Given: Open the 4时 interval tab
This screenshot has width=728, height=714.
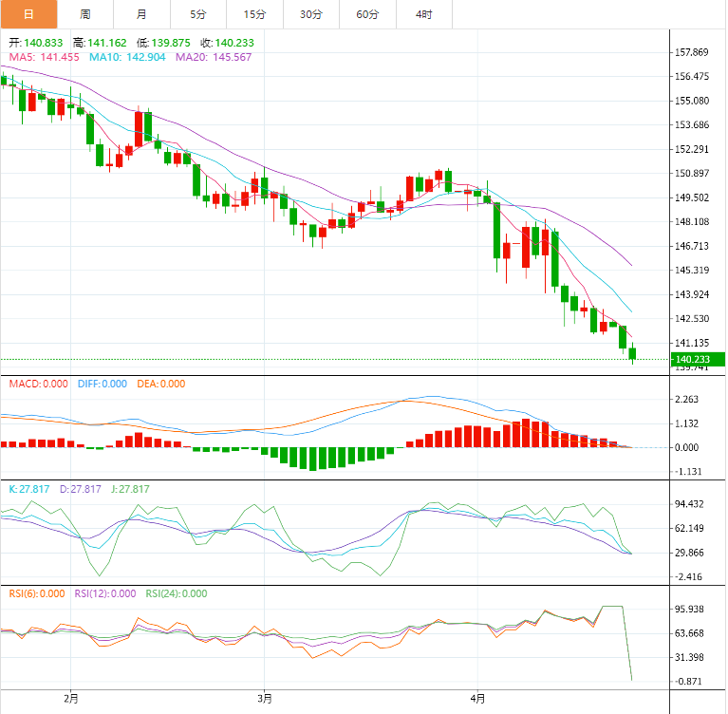Looking at the screenshot, I should pyautogui.click(x=424, y=14).
